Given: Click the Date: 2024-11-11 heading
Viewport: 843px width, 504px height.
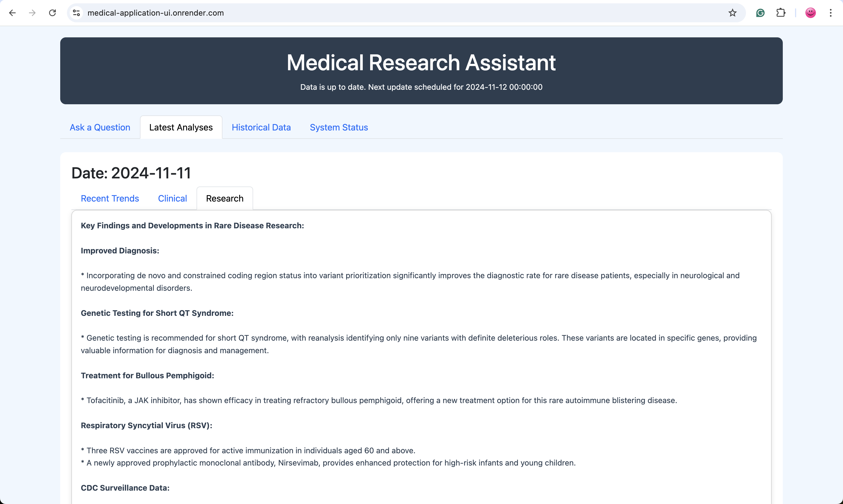Looking at the screenshot, I should tap(131, 173).
